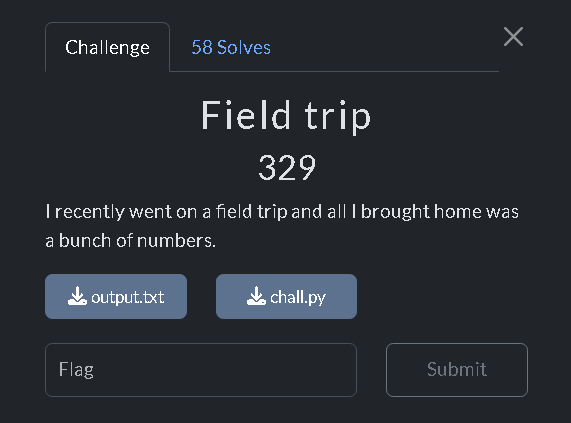Open the solves list via '58 Solves'
Image resolution: width=571 pixels, height=423 pixels.
tap(231, 47)
